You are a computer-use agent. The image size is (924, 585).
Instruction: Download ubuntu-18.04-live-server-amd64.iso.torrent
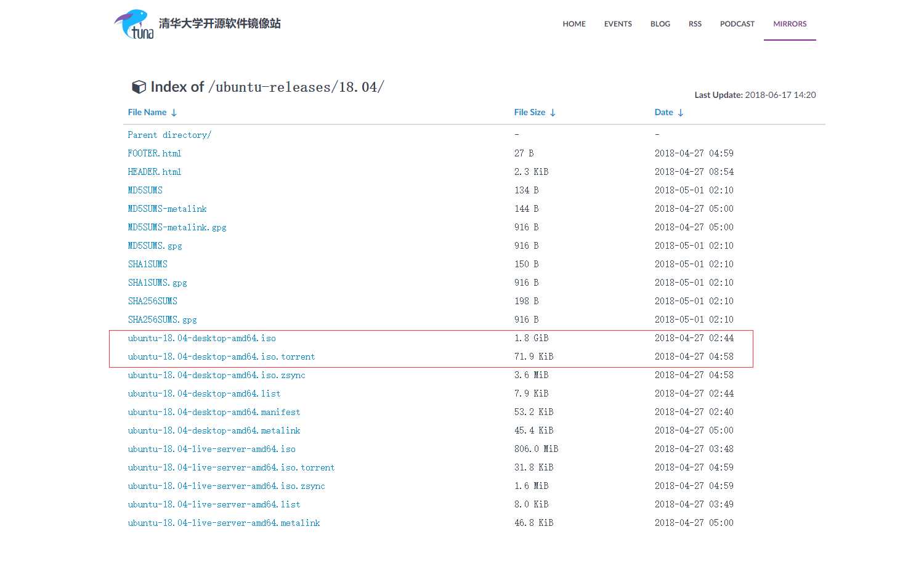(x=232, y=467)
